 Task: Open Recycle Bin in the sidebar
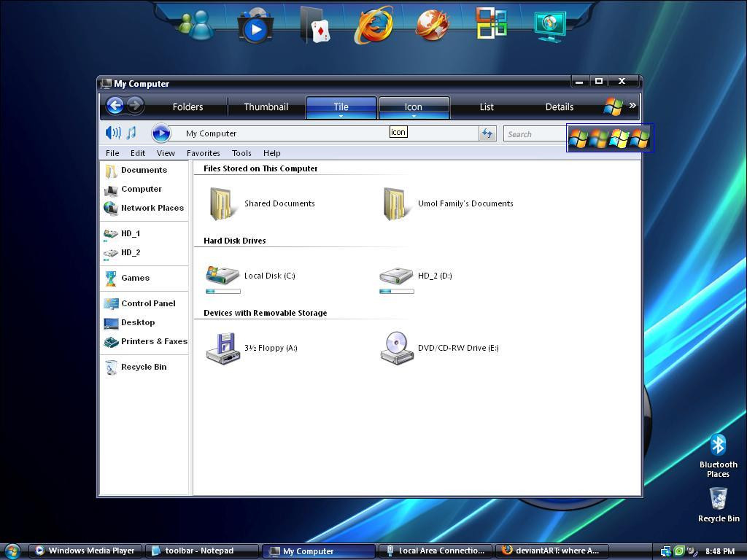135,367
